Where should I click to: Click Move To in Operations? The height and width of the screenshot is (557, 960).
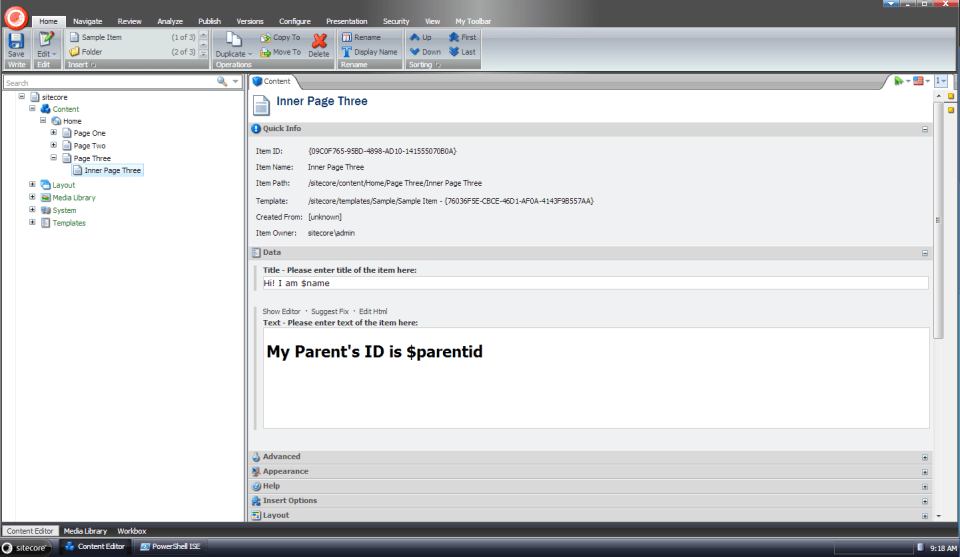click(x=280, y=52)
